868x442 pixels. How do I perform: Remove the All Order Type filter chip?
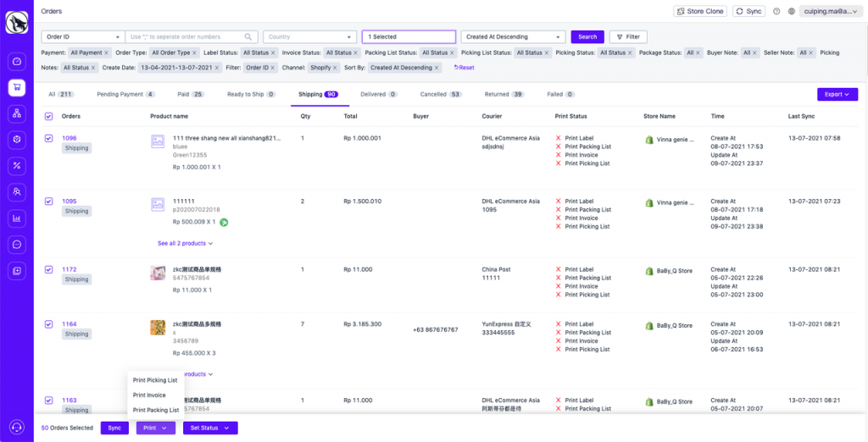pyautogui.click(x=194, y=52)
